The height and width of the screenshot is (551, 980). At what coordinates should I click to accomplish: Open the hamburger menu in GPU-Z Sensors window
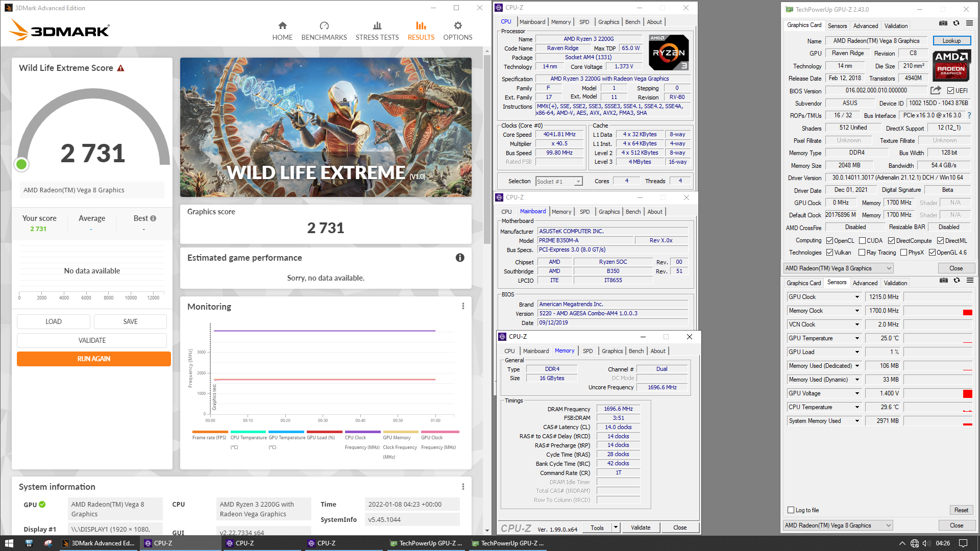click(x=970, y=280)
